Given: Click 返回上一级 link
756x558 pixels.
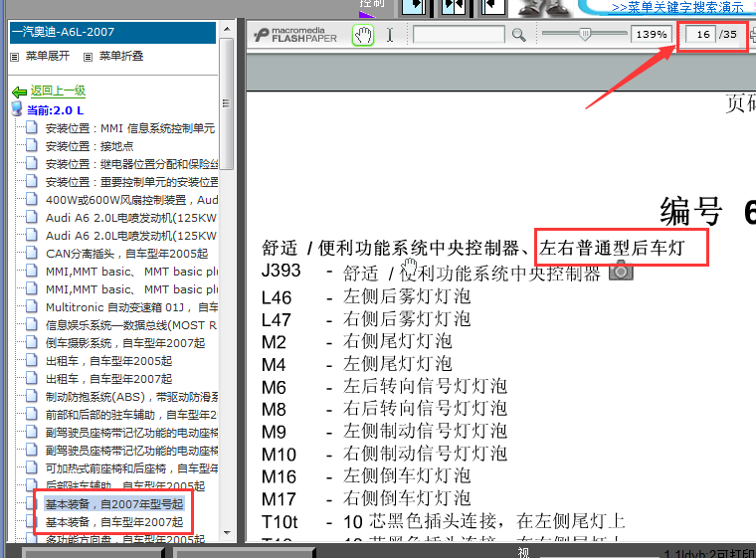Looking at the screenshot, I should [x=59, y=91].
